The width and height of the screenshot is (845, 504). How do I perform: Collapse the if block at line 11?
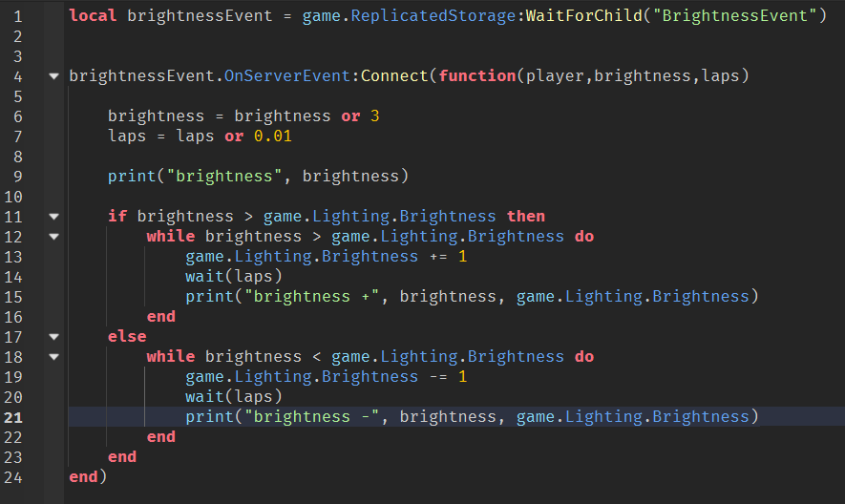[53, 217]
